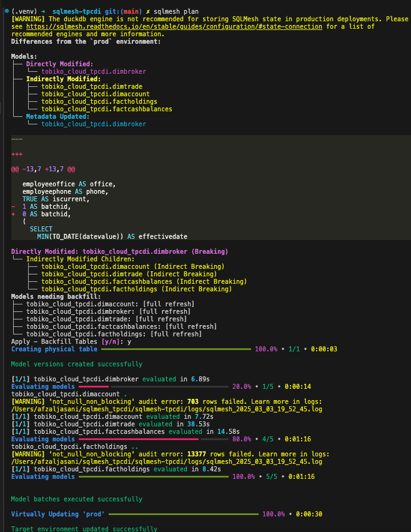Click yellow dimaccount entry under Indirectly Modified
Viewport: 411px width, 532px height.
click(x=96, y=94)
